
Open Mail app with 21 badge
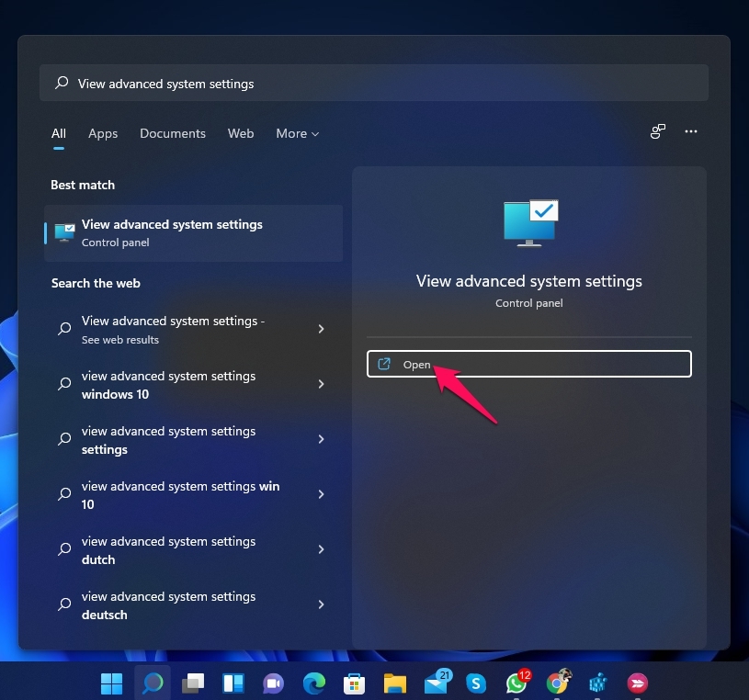(436, 683)
